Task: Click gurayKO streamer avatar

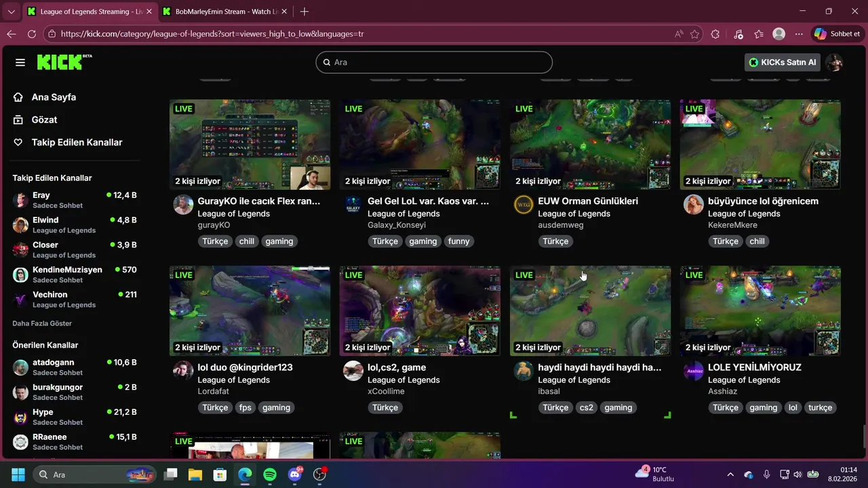Action: [x=183, y=205]
